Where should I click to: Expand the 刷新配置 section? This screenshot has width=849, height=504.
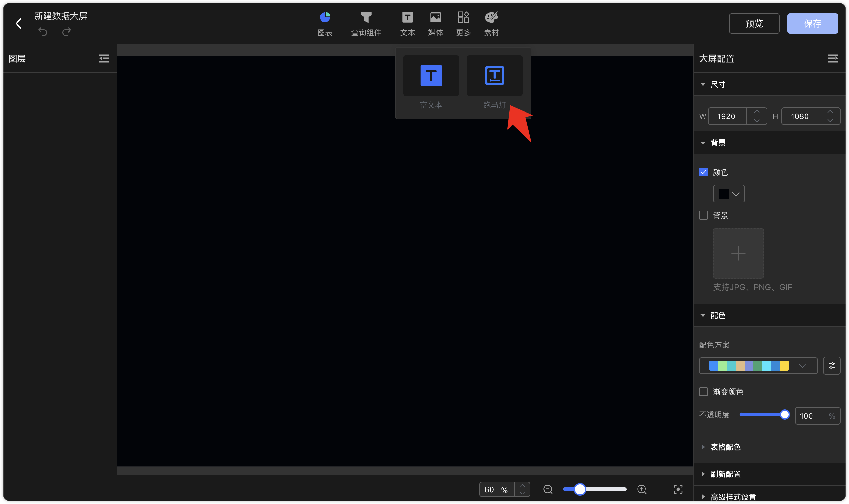coord(725,474)
